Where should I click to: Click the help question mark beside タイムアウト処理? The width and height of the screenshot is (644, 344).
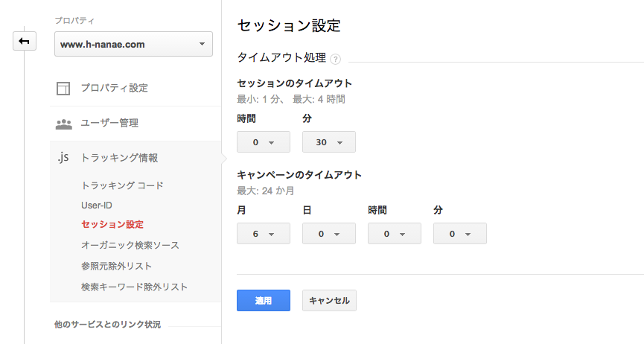(335, 59)
